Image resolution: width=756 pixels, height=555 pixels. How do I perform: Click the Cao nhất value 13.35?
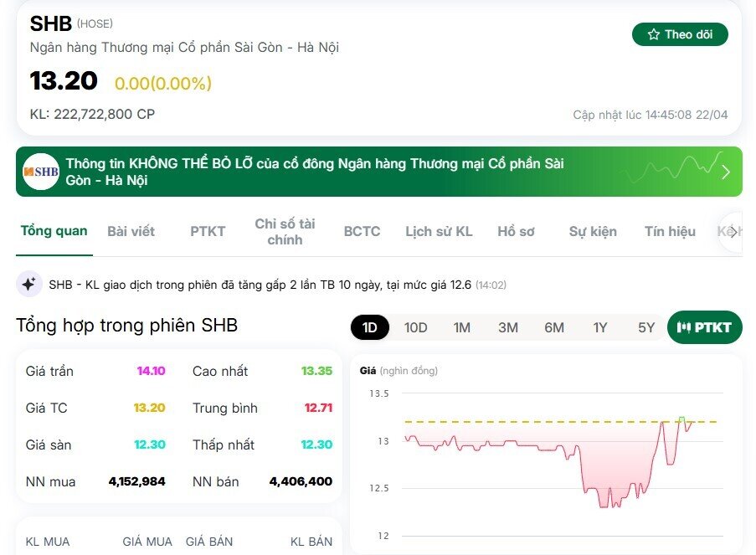[x=316, y=371]
